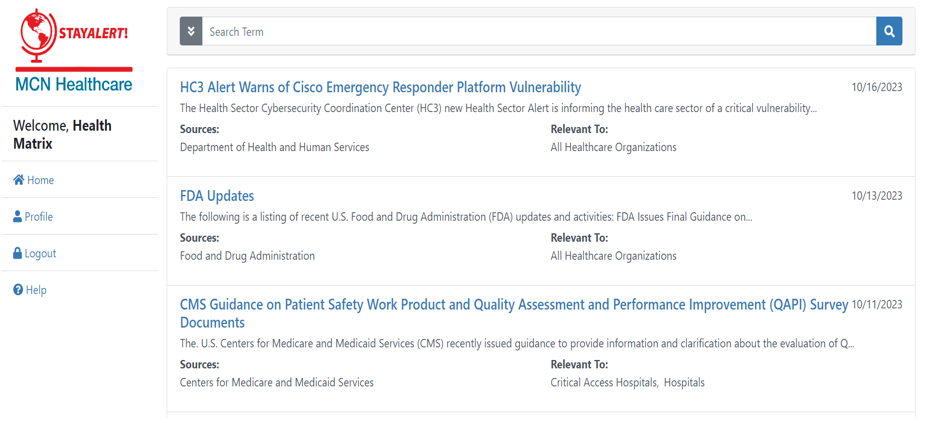Click the user silhouette icon beside Profile

coord(18,216)
